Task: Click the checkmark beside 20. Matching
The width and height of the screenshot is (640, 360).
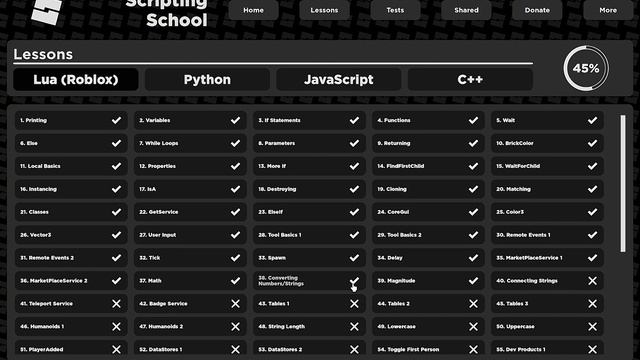Action: (592, 189)
